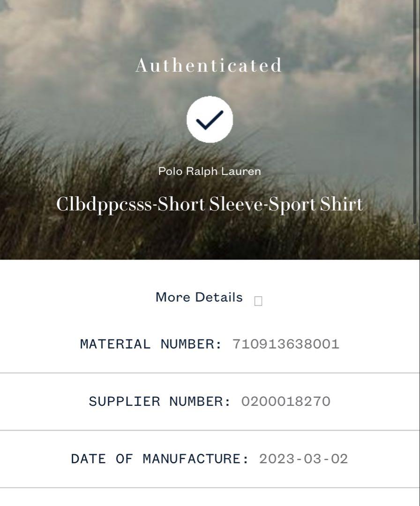Click the small square icon beside More Details
420x506 pixels.
pyautogui.click(x=258, y=301)
